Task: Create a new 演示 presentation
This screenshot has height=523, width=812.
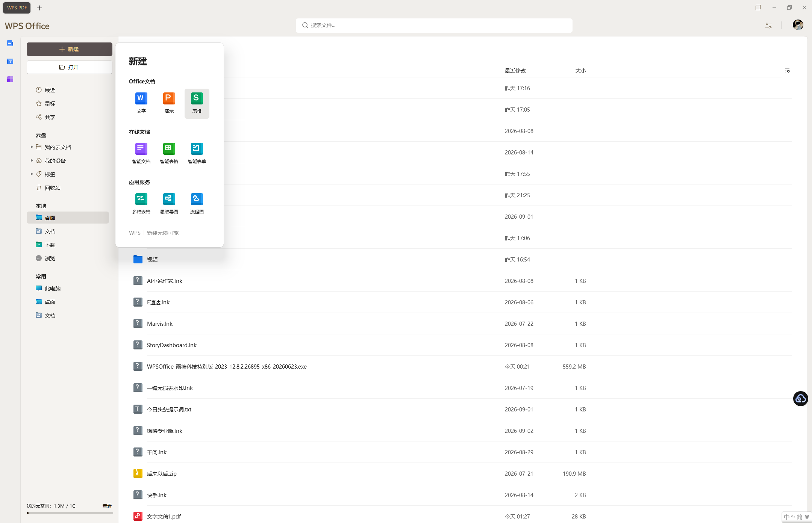Action: 169,103
